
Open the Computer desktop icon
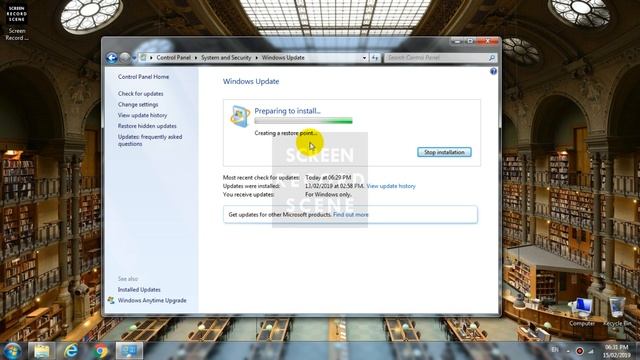[582, 312]
